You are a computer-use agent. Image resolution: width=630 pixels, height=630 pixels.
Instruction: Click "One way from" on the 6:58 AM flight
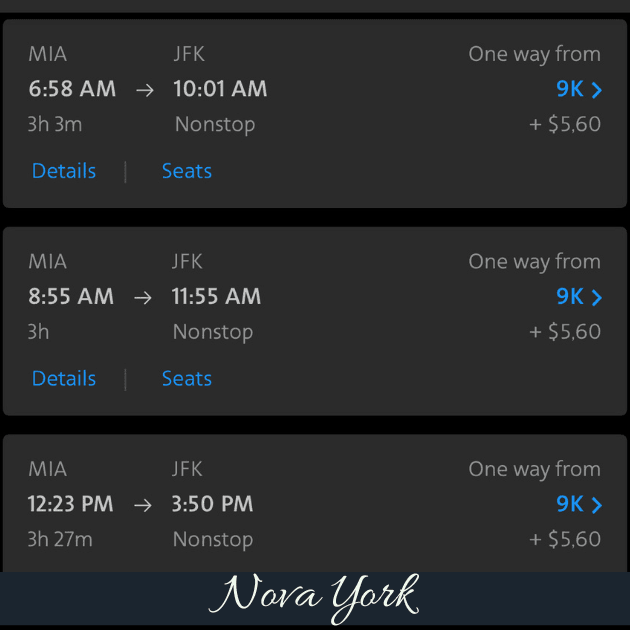point(534,54)
